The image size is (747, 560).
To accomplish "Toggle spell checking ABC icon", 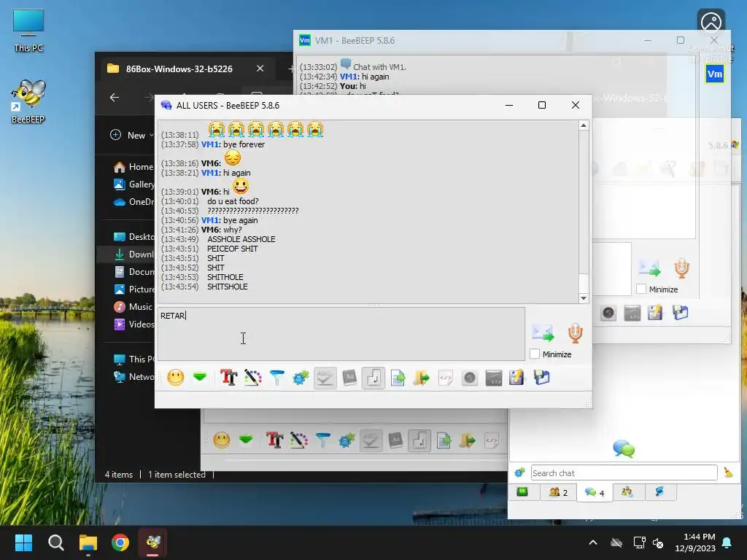I will (x=325, y=378).
